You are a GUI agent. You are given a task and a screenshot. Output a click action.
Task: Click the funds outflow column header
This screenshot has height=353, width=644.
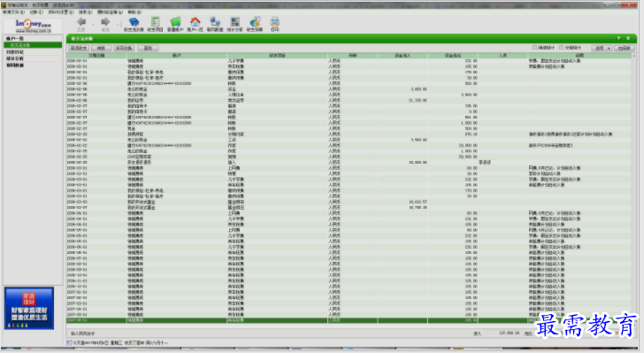(453, 56)
